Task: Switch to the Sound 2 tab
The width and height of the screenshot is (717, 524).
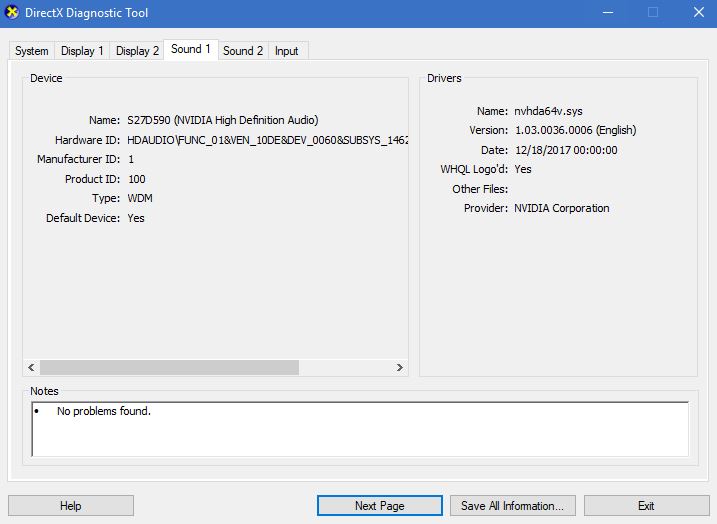Action: click(x=243, y=51)
